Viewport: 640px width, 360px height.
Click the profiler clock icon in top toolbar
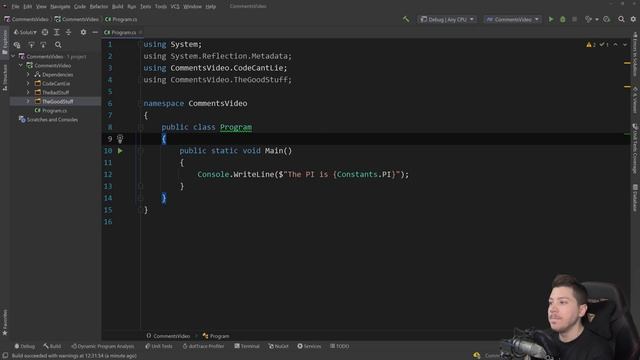coord(607,19)
